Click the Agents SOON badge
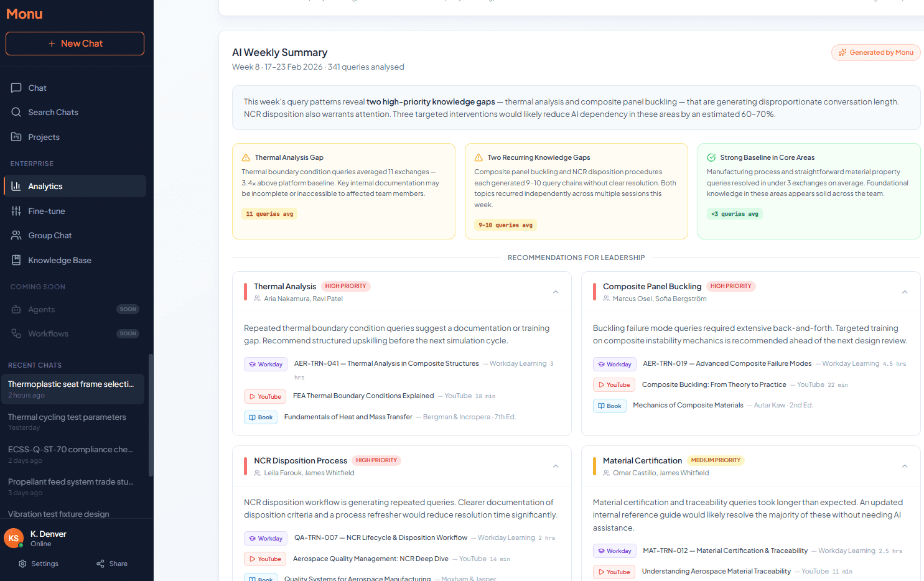This screenshot has width=924, height=581. pyautogui.click(x=128, y=309)
